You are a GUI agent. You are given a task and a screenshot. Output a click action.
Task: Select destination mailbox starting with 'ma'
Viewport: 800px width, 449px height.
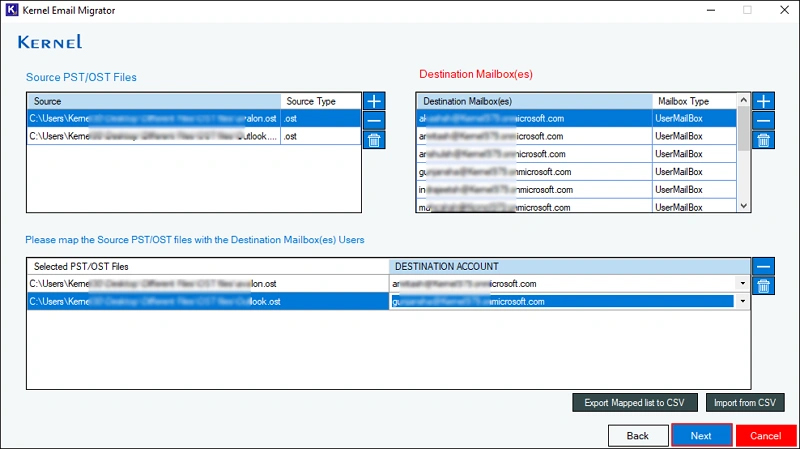coord(534,207)
